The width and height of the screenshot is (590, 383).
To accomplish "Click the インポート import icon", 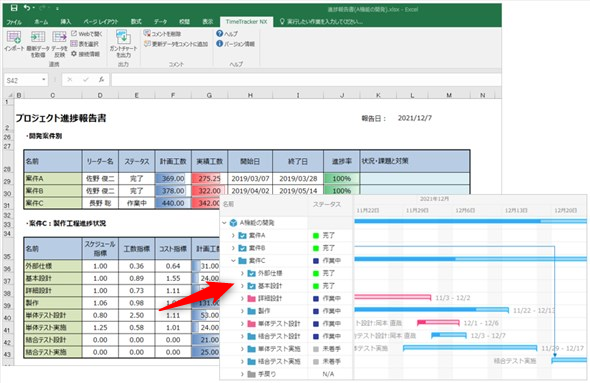I will (x=14, y=37).
